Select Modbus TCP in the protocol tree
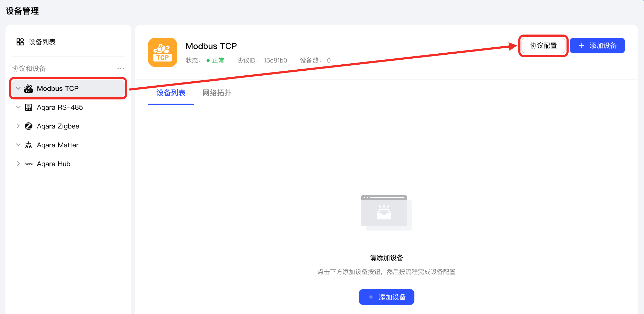This screenshot has width=644, height=314. [x=68, y=88]
